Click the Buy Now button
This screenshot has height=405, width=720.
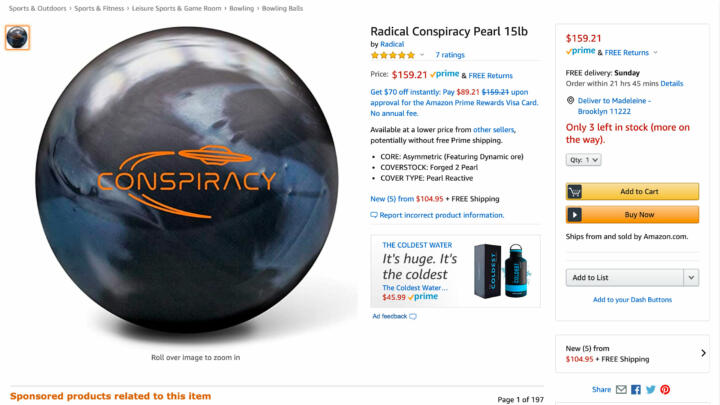point(632,214)
